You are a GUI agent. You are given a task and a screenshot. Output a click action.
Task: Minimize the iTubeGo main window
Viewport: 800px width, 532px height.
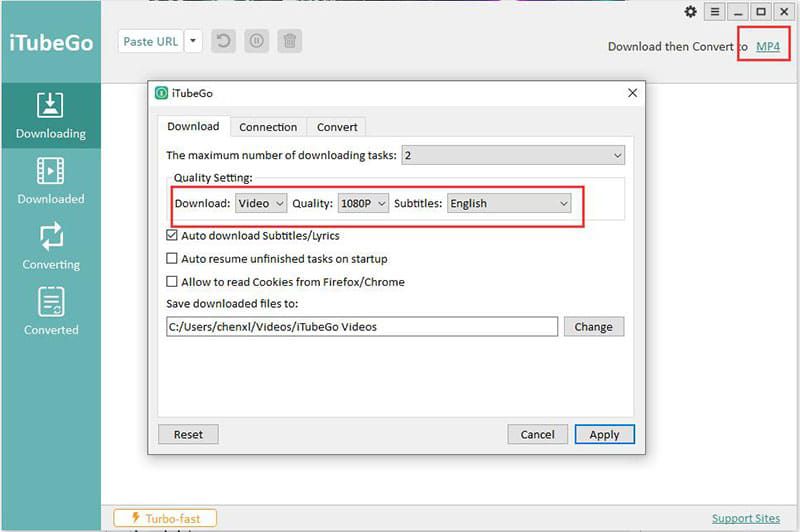738,11
